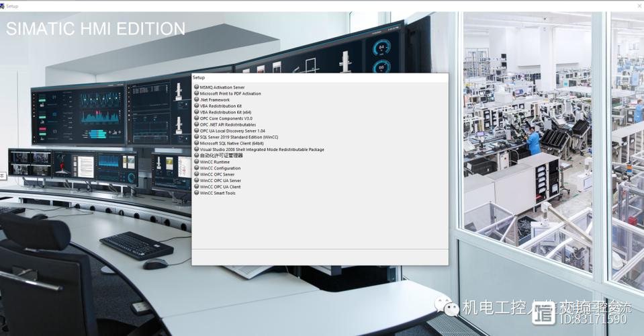This screenshot has width=644, height=336.
Task: Click the bullet icon beside VBA Redistribution Kit (non-x64)
Action: [196, 106]
